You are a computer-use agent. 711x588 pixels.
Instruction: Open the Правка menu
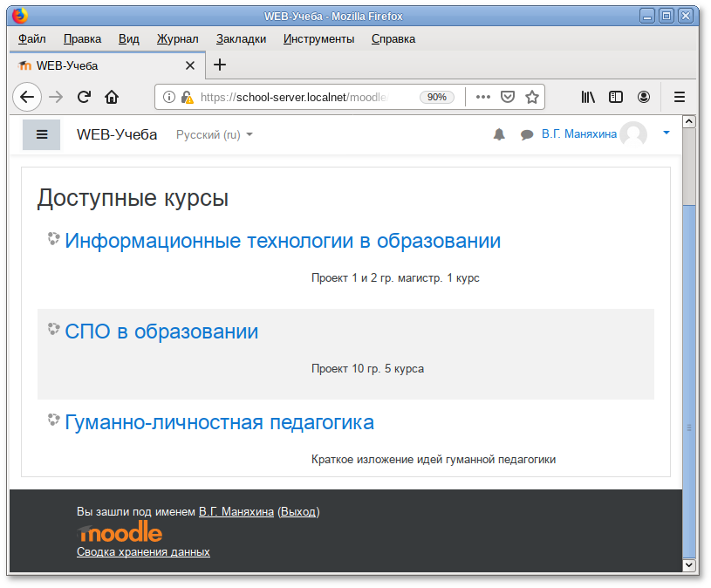(82, 39)
